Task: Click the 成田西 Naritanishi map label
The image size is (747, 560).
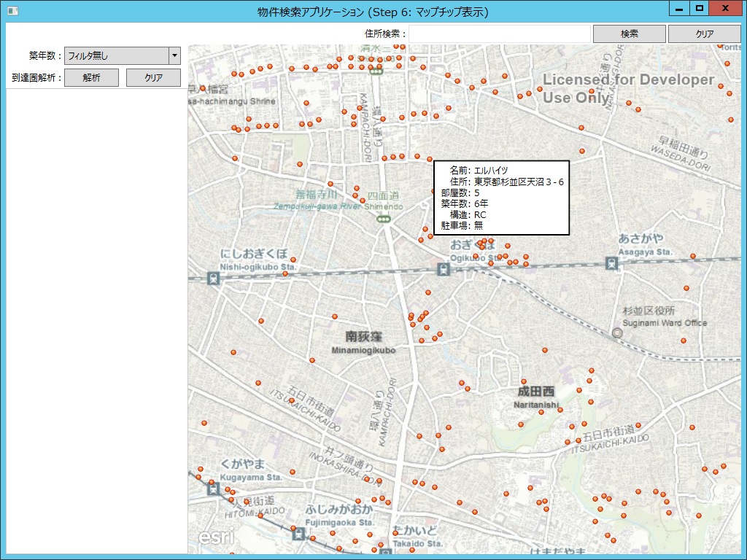Action: tap(536, 397)
